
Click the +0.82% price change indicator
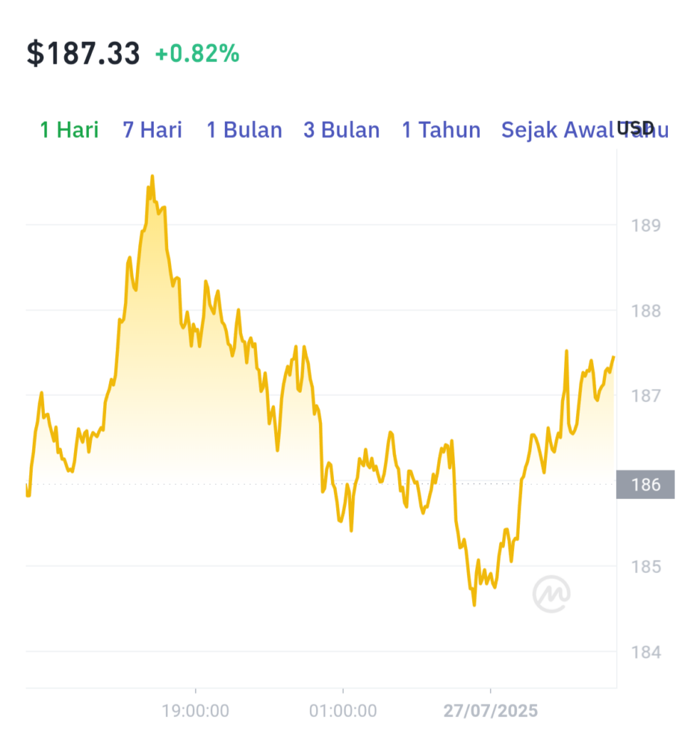pyautogui.click(x=197, y=53)
